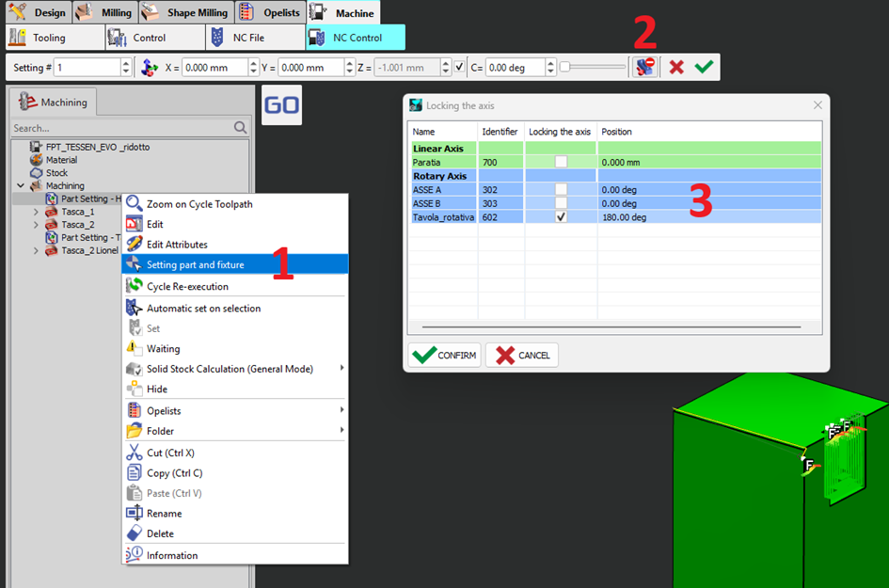Enable lock checkbox for ASSE A

click(x=561, y=189)
